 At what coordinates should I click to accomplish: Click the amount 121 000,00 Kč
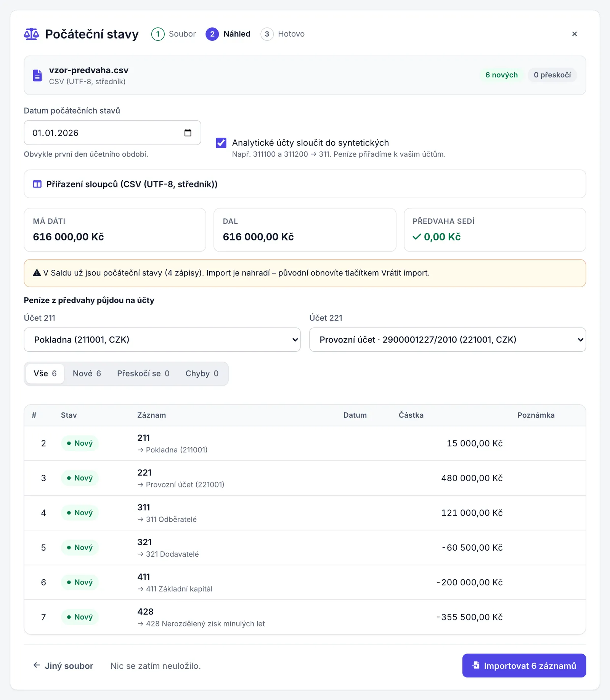(472, 513)
